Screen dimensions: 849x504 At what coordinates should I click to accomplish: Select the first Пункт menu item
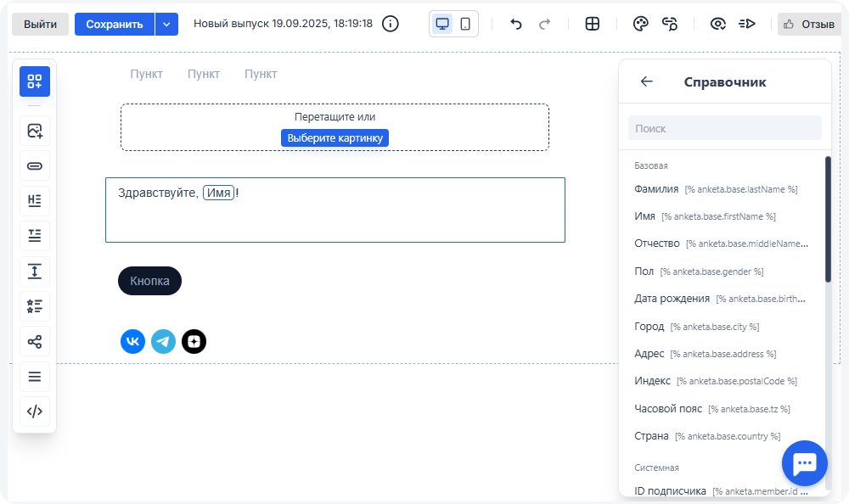point(146,75)
